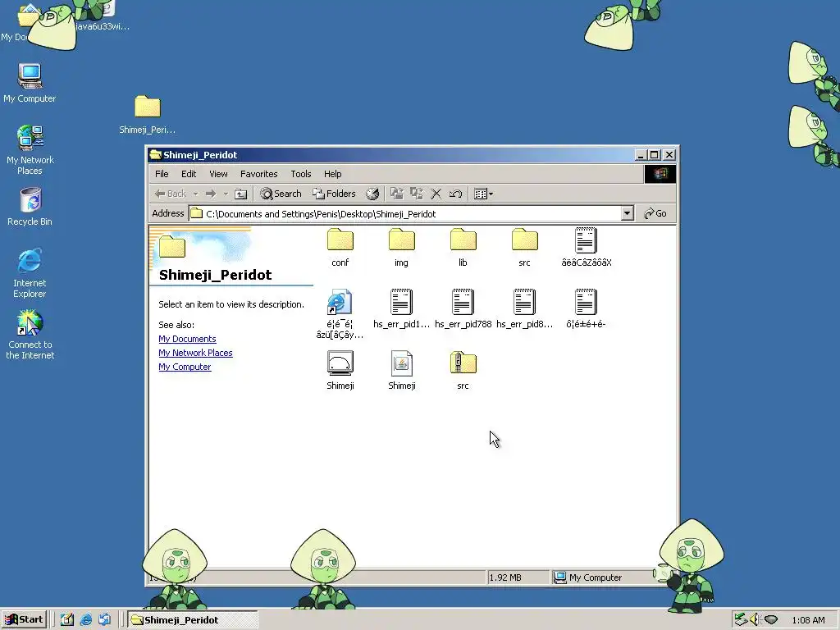
Task: Click the Copy To toolbar icon
Action: pos(416,194)
